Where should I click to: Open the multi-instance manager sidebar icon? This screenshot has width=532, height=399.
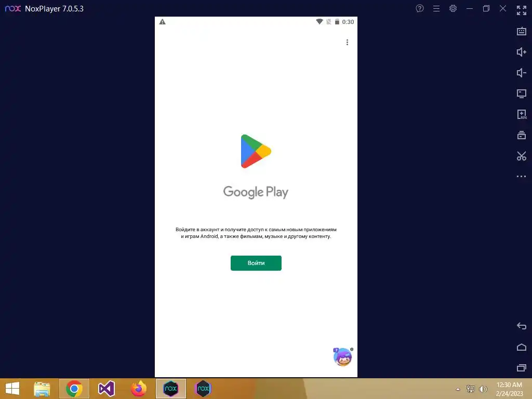click(x=522, y=135)
